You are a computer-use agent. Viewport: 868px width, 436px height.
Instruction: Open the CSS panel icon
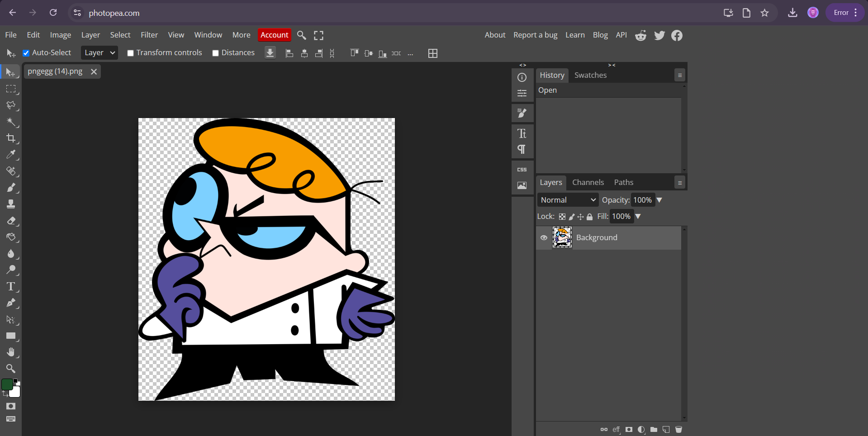[x=522, y=170]
